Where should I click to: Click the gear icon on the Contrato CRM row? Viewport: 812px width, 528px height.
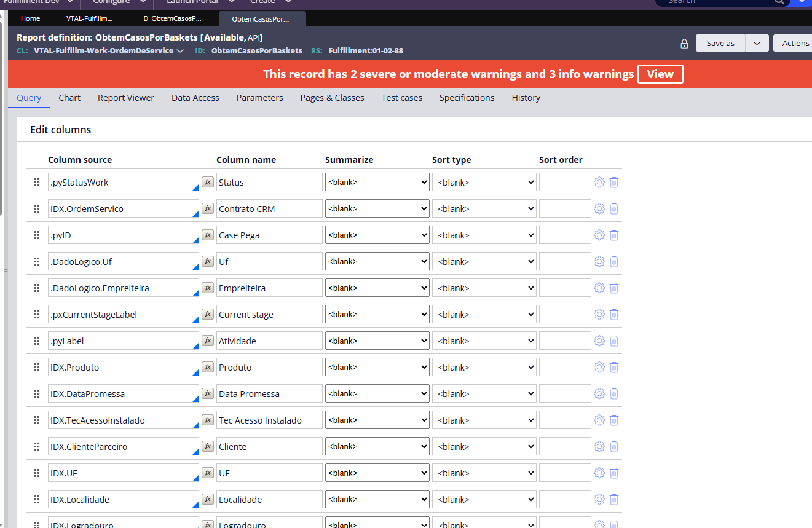tap(599, 208)
